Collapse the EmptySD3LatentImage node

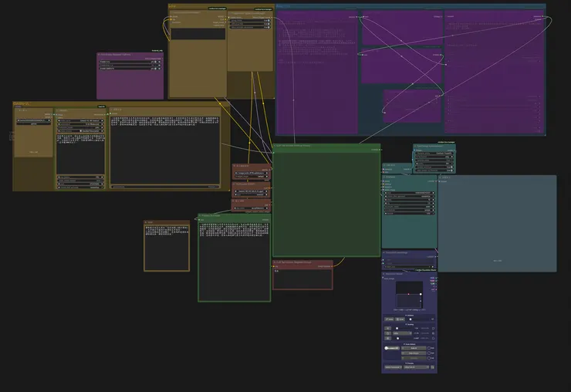(383, 252)
